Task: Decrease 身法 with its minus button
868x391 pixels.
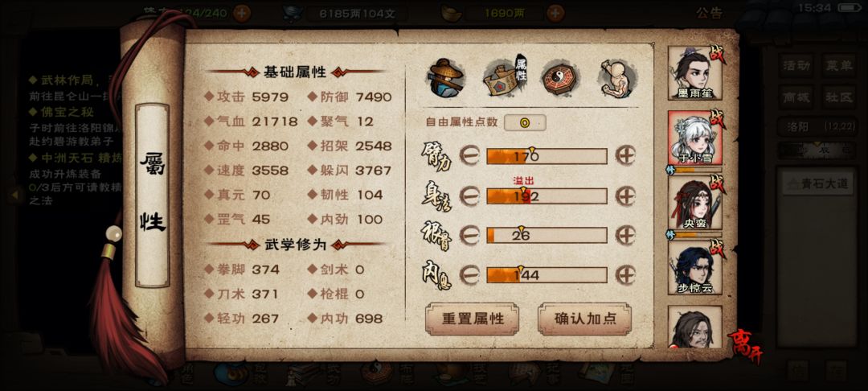Action: tap(469, 195)
